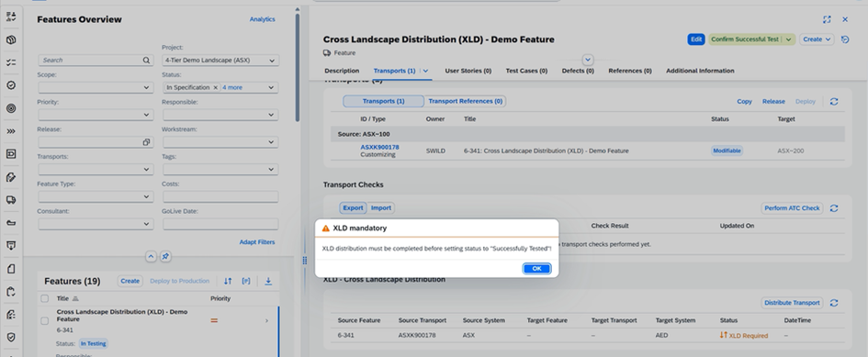Open the value help icon in Release field
868x357 pixels.
(146, 142)
